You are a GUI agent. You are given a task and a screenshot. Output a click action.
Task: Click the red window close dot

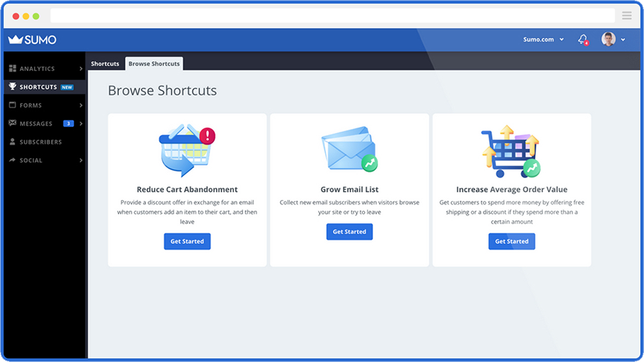click(15, 16)
